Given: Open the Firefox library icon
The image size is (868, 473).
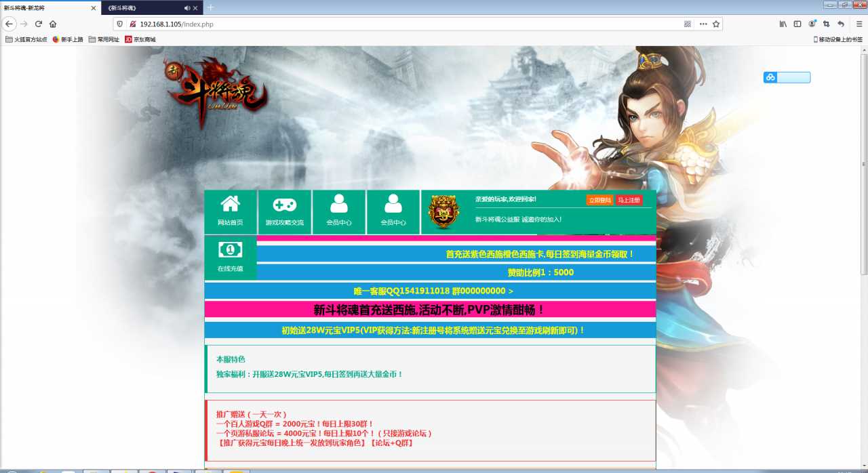Looking at the screenshot, I should pyautogui.click(x=783, y=24).
